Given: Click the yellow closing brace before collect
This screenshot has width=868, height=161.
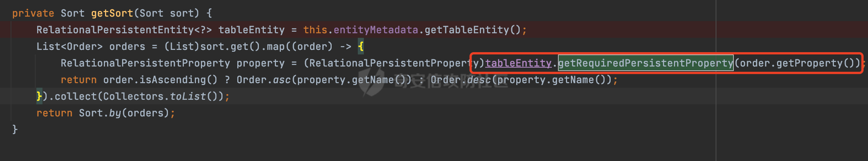Looking at the screenshot, I should point(39,96).
